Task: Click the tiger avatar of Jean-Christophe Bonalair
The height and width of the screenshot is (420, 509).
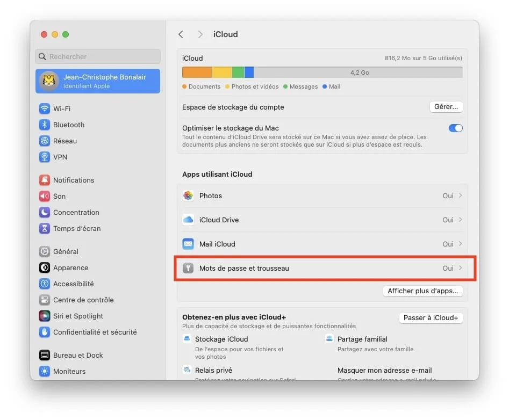Action: [49, 81]
